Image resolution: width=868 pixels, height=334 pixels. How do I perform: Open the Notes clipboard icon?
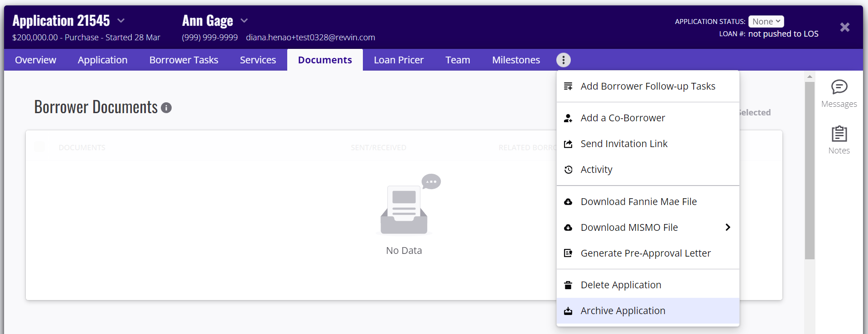839,134
